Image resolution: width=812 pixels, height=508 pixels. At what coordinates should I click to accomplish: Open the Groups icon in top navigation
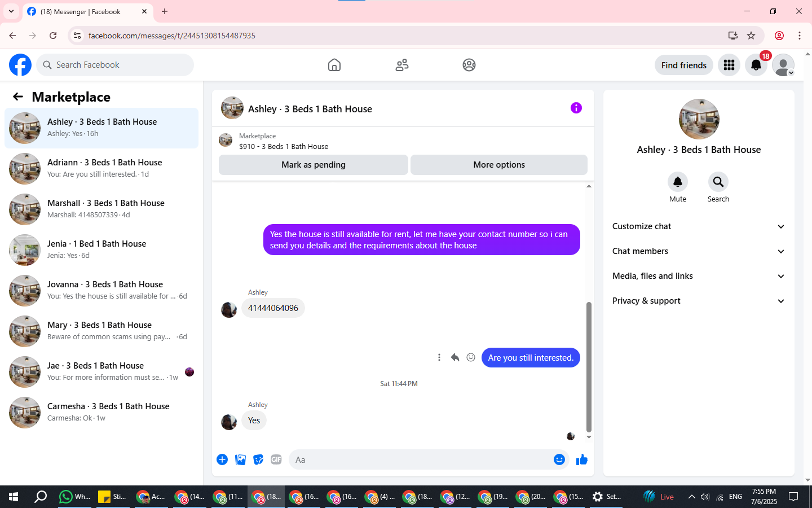pos(469,65)
